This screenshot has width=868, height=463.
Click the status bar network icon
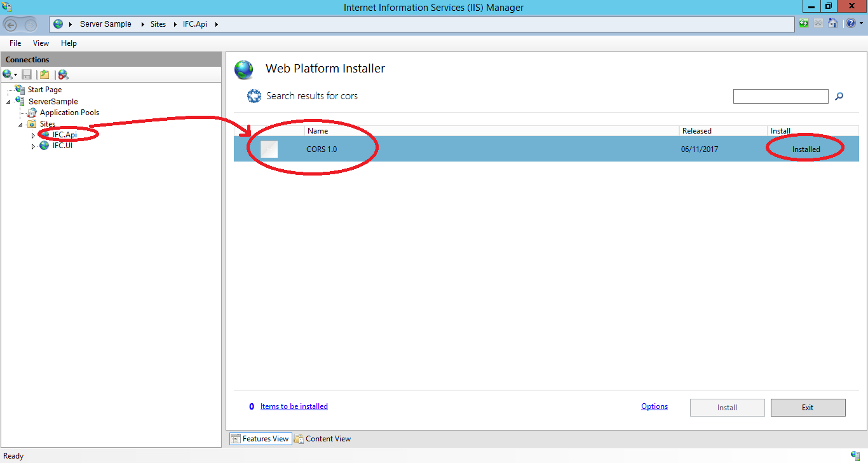pos(855,455)
